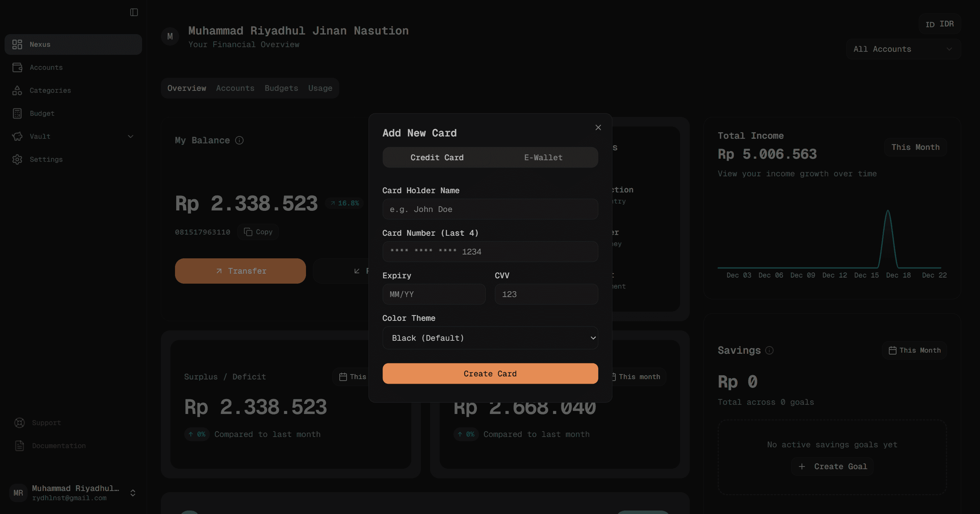Click the Settings gear icon in sidebar

[17, 159]
